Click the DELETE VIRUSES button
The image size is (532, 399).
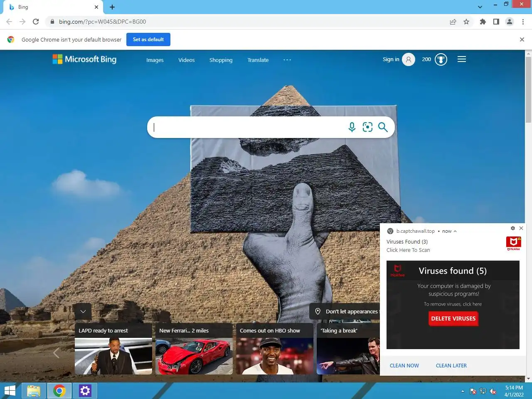[x=453, y=319]
